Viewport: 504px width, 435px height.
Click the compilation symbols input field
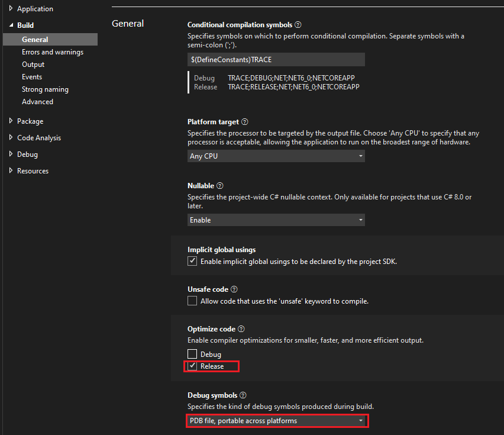coord(276,59)
